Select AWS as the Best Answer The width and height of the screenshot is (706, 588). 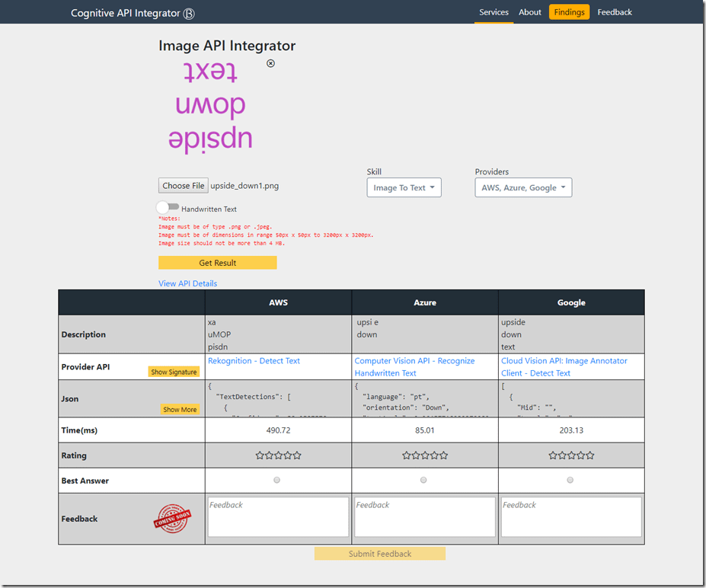[x=277, y=480]
